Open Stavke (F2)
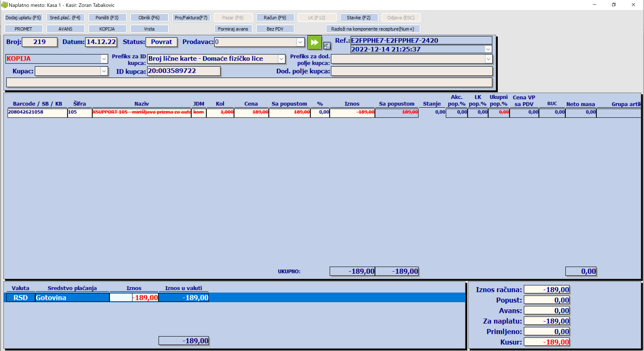Viewport: 644px width, 351px height. pos(358,17)
